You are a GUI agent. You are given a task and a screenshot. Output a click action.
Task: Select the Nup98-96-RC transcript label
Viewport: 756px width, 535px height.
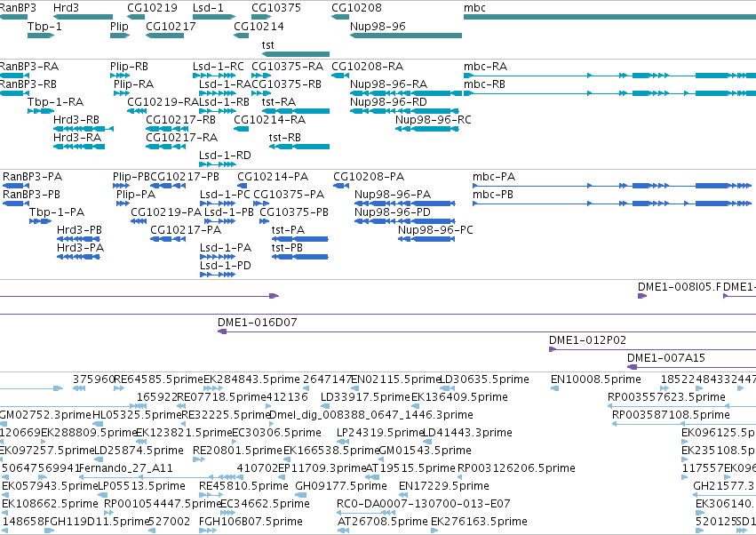coord(433,120)
